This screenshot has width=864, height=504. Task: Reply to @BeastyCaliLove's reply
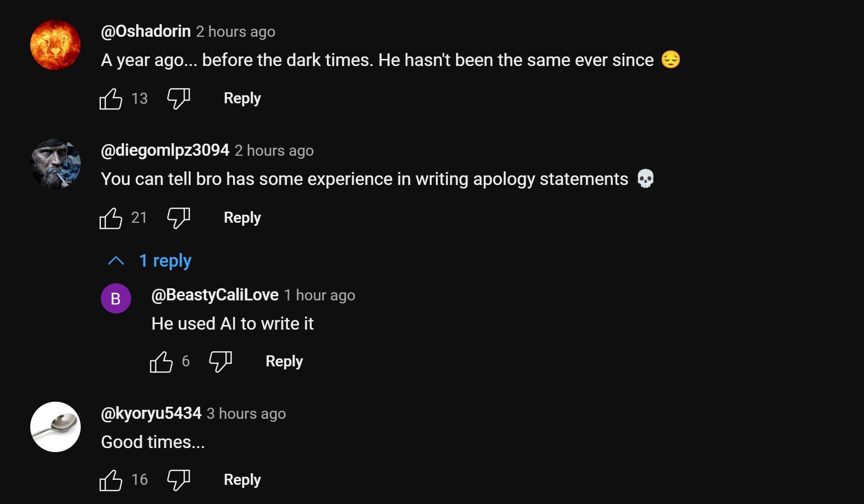284,361
